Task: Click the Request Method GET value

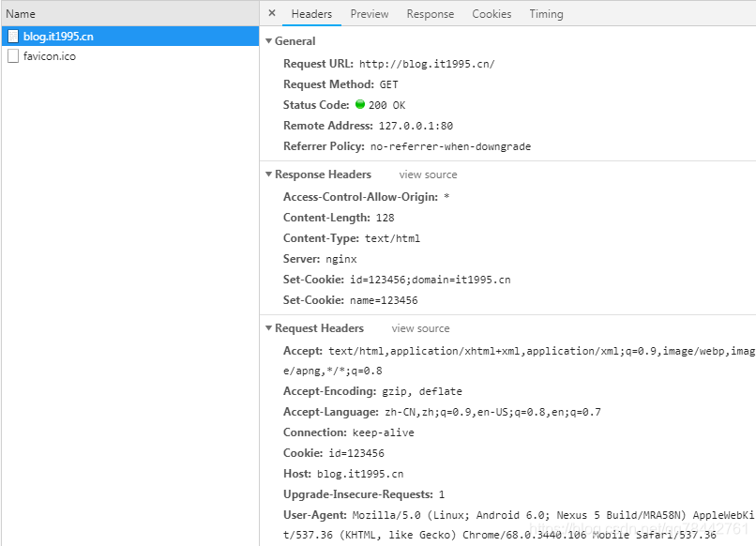Action: [388, 84]
